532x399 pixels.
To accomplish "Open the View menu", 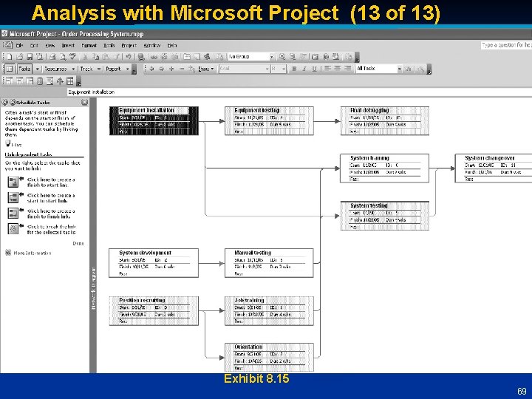I will [x=50, y=45].
